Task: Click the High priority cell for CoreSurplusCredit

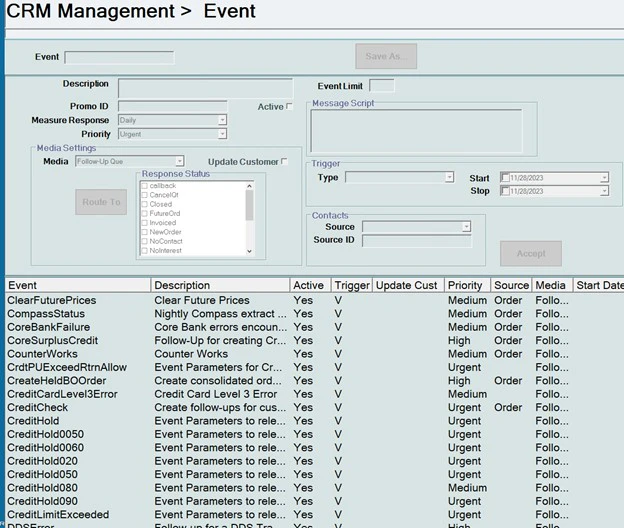Action: pos(459,341)
